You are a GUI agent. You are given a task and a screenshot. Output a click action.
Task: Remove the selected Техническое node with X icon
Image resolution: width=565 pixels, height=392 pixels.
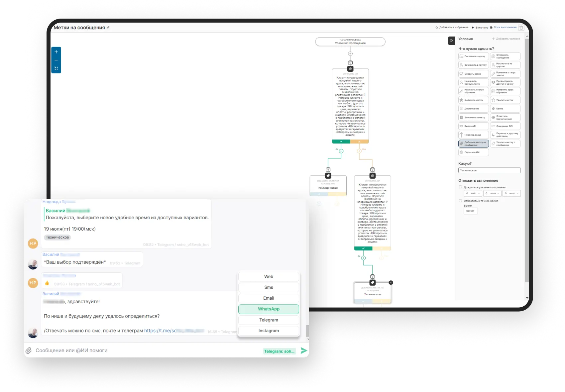[391, 282]
